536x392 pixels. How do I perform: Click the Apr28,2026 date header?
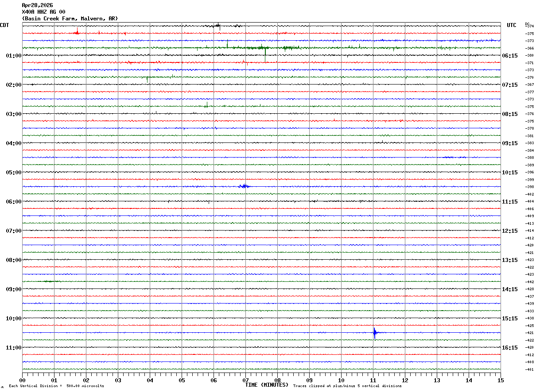[37, 5]
